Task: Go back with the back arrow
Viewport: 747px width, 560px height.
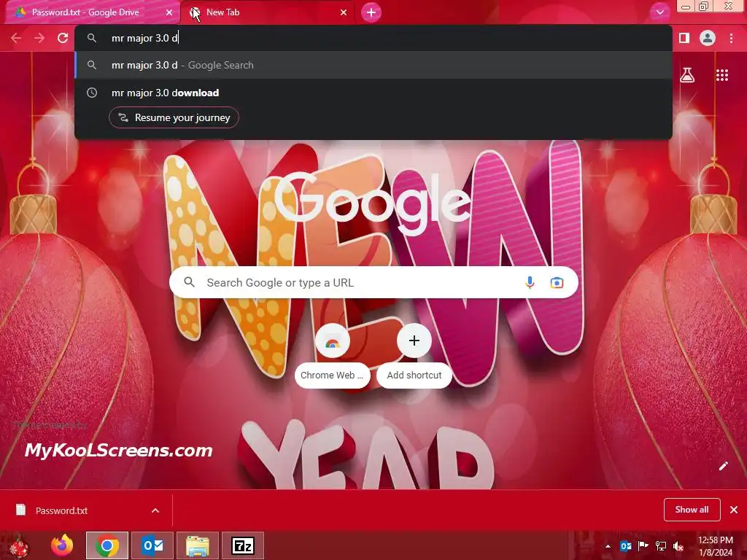Action: [16, 38]
